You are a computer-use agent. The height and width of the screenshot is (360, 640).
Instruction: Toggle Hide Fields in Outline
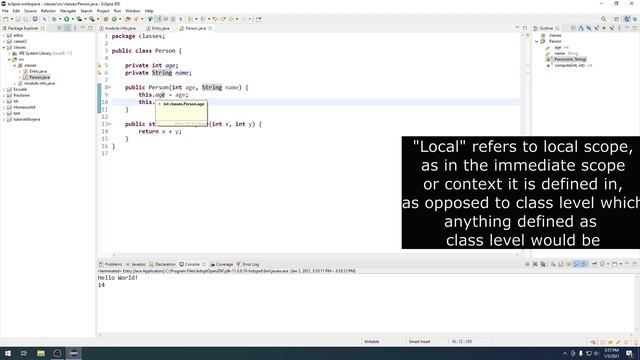(x=589, y=28)
